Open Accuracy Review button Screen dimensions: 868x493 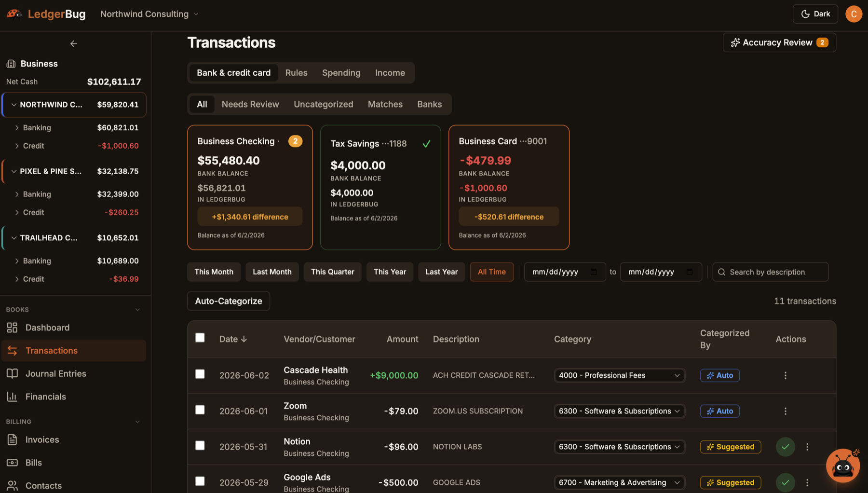point(779,42)
